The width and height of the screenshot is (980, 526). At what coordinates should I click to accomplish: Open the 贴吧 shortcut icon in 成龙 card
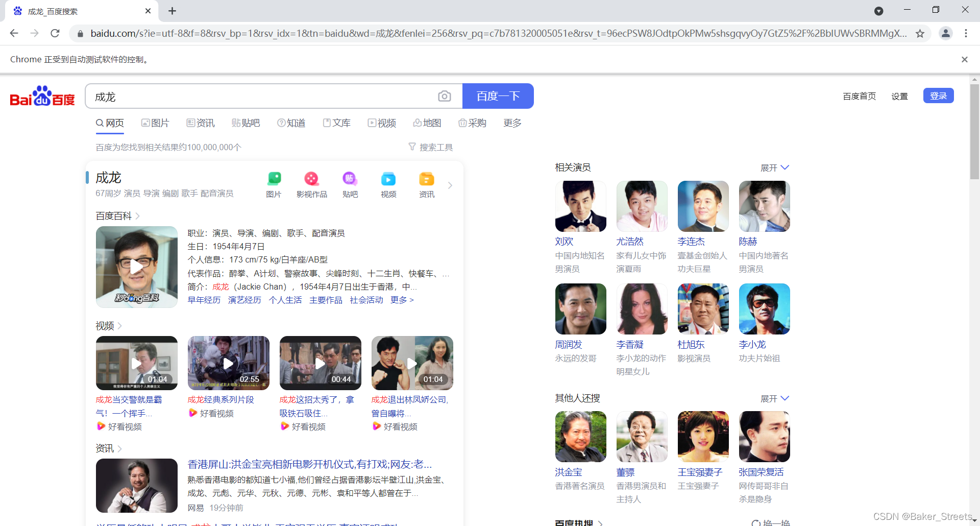pyautogui.click(x=350, y=179)
